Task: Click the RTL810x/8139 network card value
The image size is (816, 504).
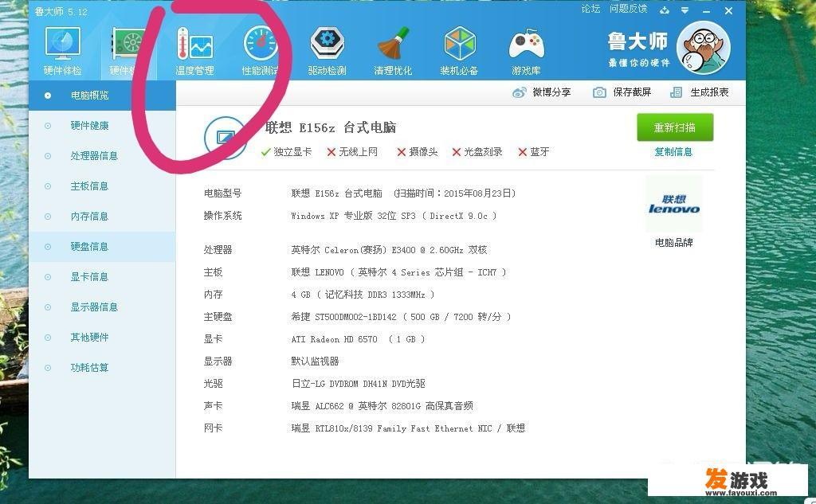Action: tap(408, 428)
